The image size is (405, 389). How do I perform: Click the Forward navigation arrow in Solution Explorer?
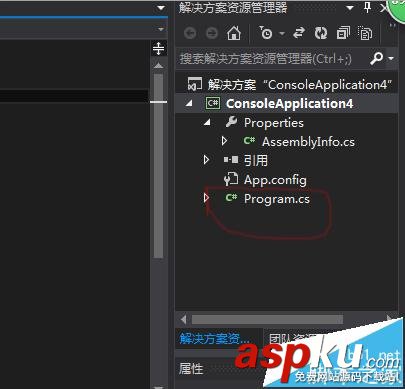point(212,33)
